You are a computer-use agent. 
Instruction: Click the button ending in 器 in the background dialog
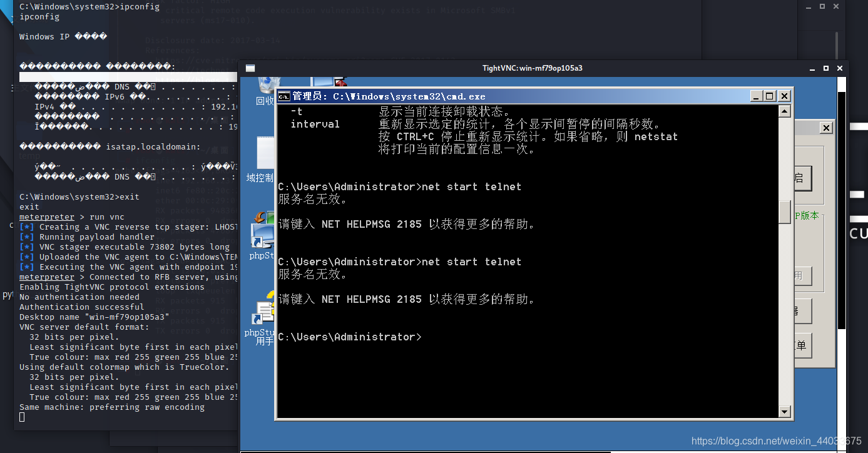tap(802, 311)
